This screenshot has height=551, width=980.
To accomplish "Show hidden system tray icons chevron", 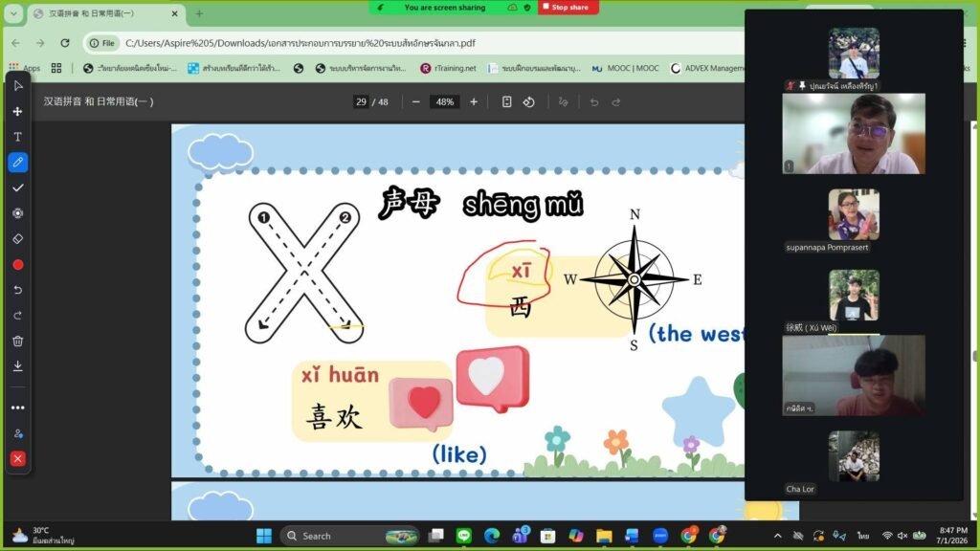I will click(777, 536).
